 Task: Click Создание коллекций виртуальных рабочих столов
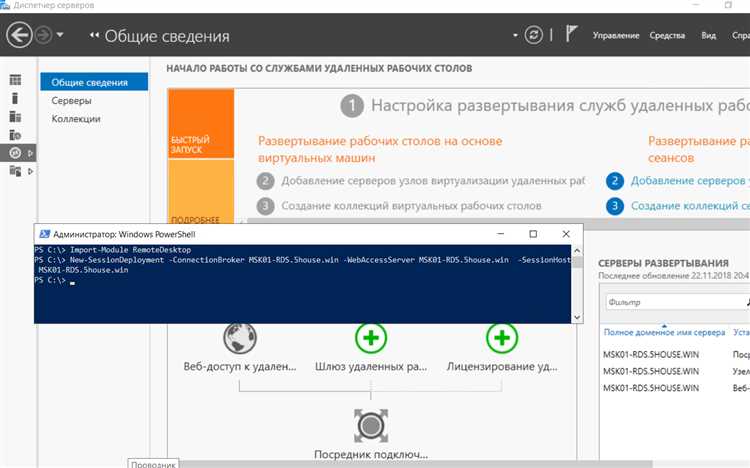point(411,206)
